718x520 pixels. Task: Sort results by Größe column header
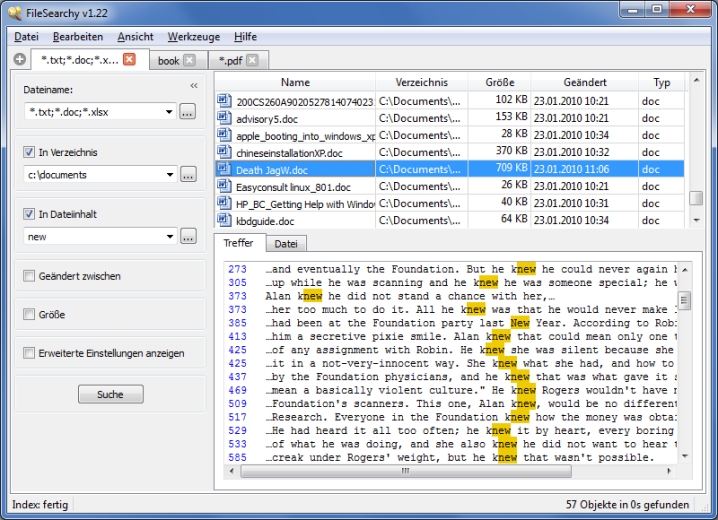[500, 82]
